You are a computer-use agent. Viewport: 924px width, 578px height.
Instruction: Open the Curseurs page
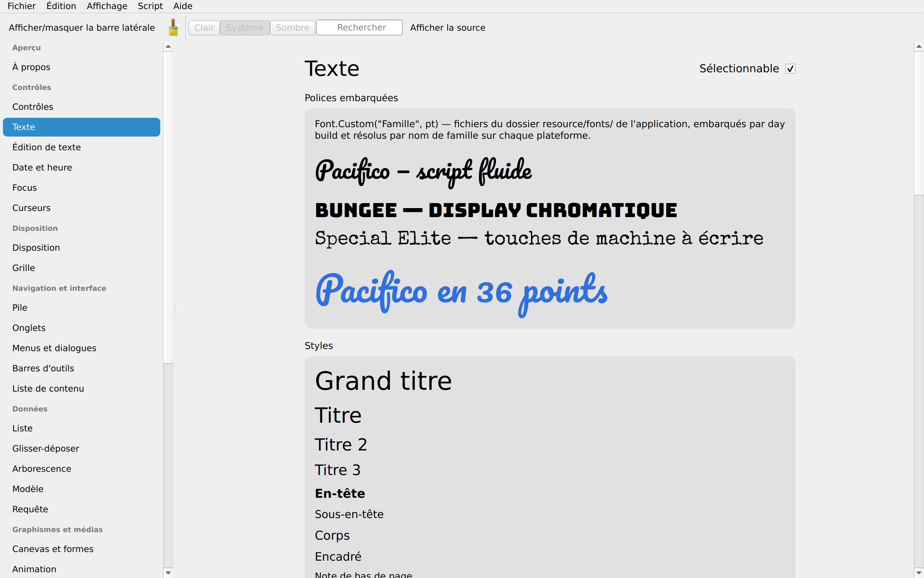pyautogui.click(x=81, y=208)
